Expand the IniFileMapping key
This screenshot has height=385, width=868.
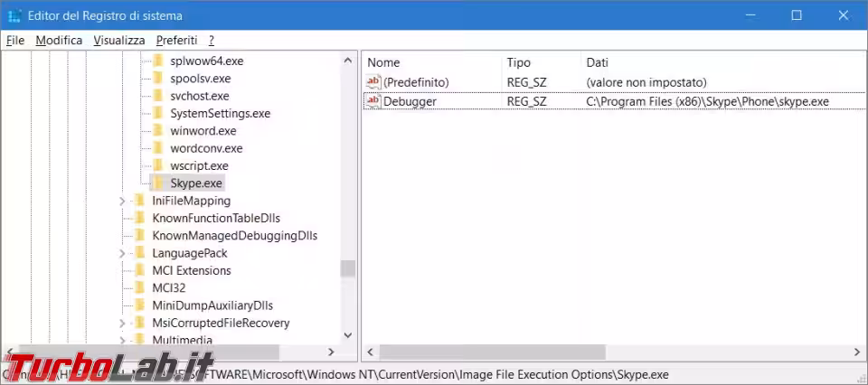click(122, 202)
